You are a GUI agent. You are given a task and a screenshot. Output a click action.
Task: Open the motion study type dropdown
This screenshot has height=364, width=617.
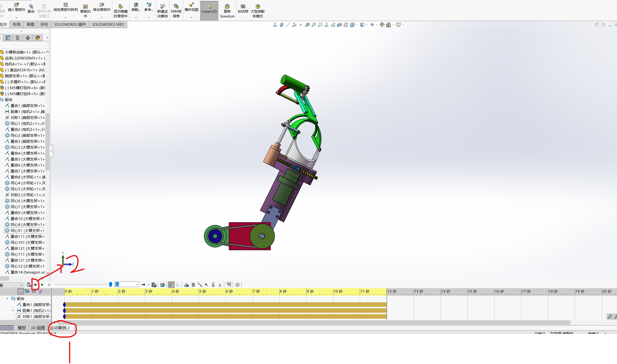click(x=12, y=285)
